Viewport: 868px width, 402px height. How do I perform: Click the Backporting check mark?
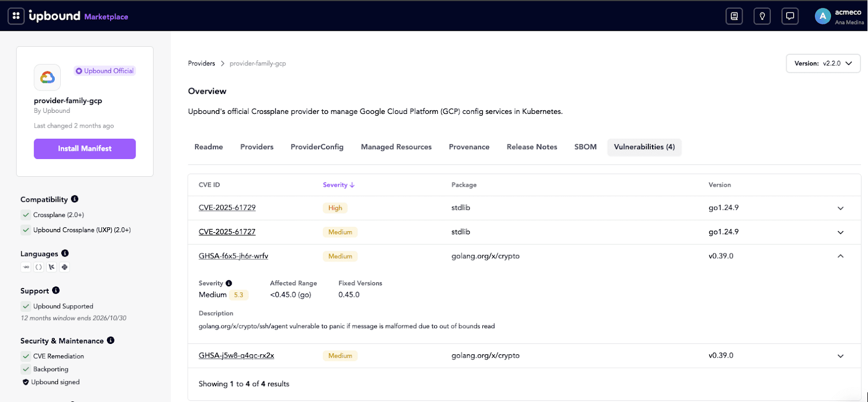[x=25, y=369]
